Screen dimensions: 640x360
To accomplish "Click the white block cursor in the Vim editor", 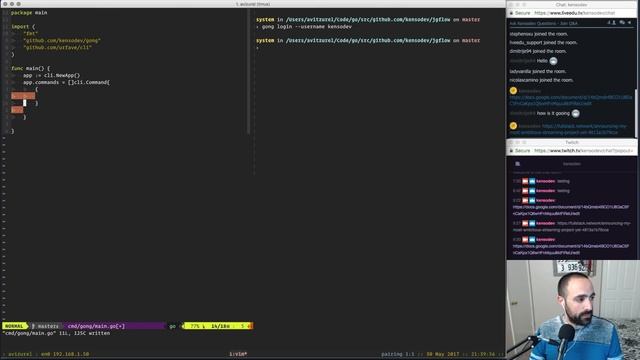I will click(24, 103).
